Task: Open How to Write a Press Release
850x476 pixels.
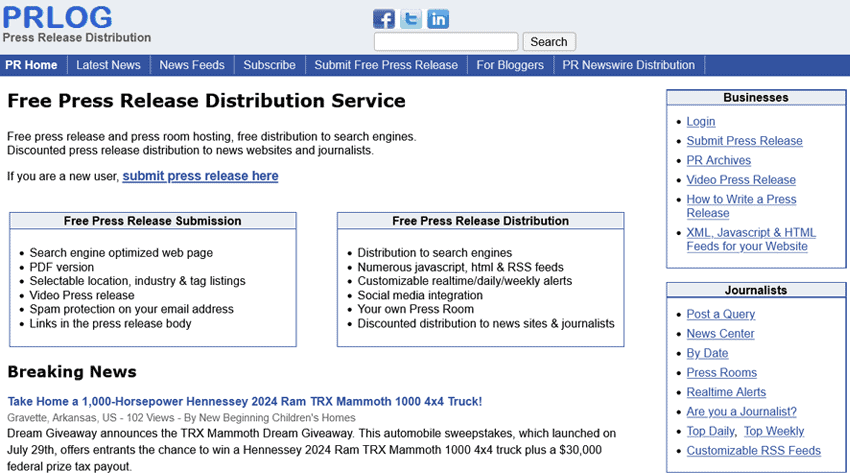Action: pyautogui.click(x=741, y=206)
